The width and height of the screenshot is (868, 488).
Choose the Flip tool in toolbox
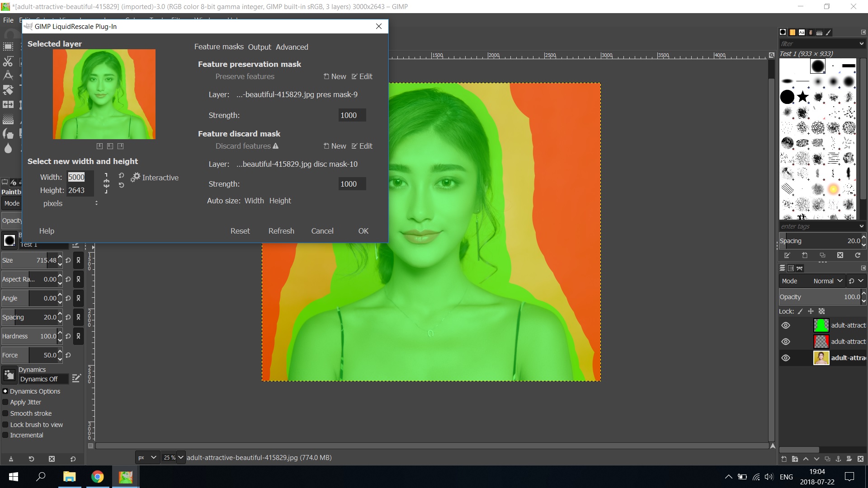(x=8, y=105)
